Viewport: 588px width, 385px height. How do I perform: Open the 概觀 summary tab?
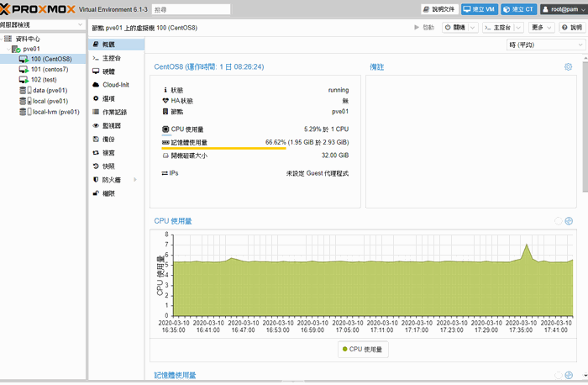pos(116,45)
